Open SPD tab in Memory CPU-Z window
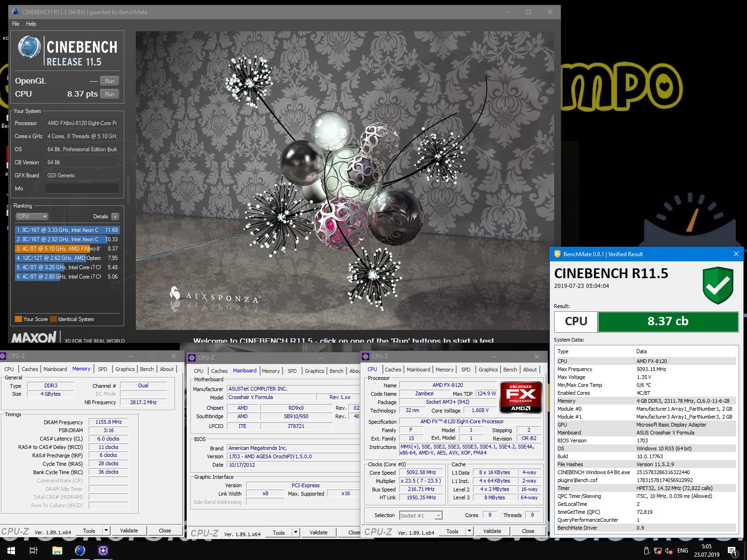The image size is (747, 560). point(103,369)
